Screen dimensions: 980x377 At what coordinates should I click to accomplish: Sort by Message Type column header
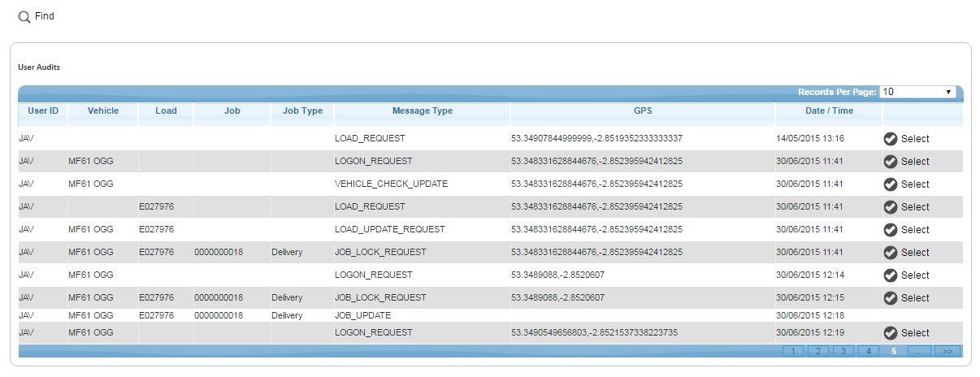[423, 110]
